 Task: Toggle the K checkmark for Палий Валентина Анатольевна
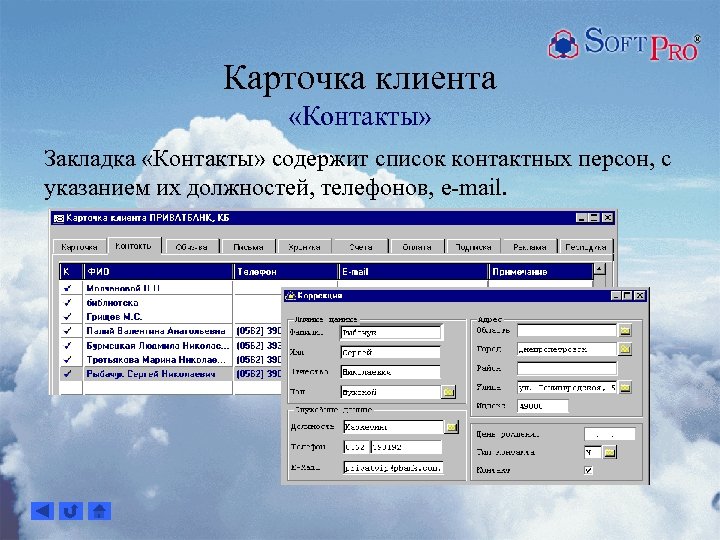68,331
